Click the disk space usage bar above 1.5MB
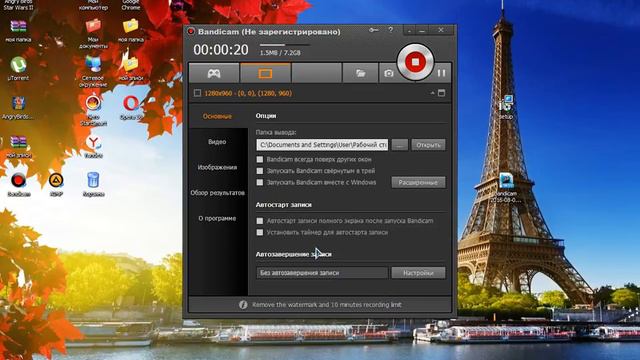Viewport: 640px width, 360px height. click(x=285, y=44)
